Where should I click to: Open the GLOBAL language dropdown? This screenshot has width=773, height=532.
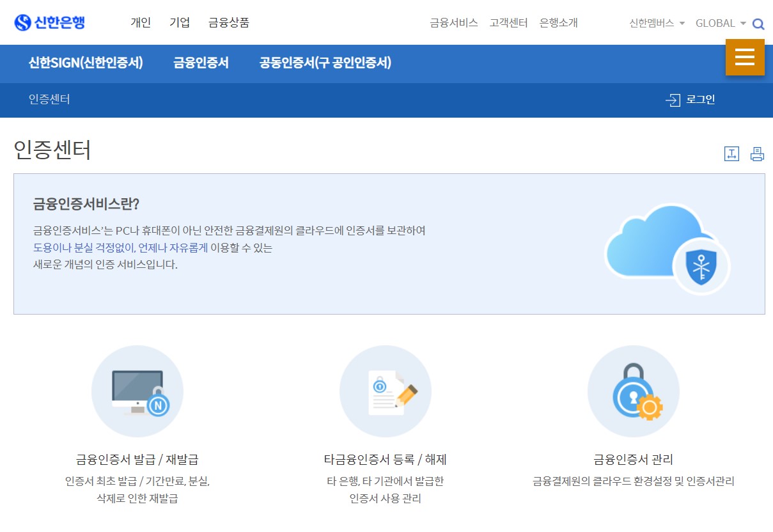point(716,24)
